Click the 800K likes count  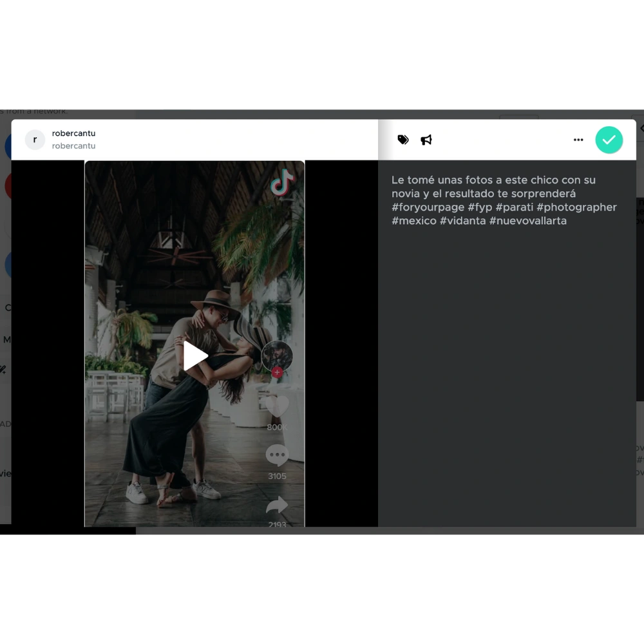point(277,427)
